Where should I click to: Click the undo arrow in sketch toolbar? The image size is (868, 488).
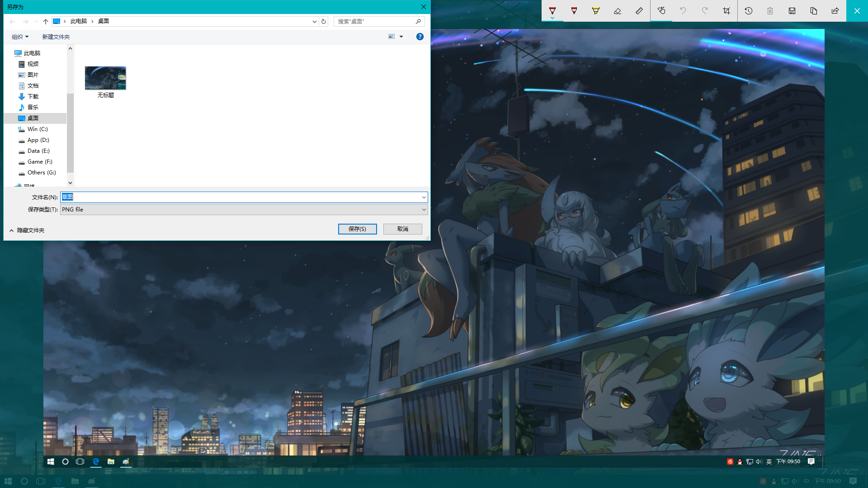coord(683,11)
